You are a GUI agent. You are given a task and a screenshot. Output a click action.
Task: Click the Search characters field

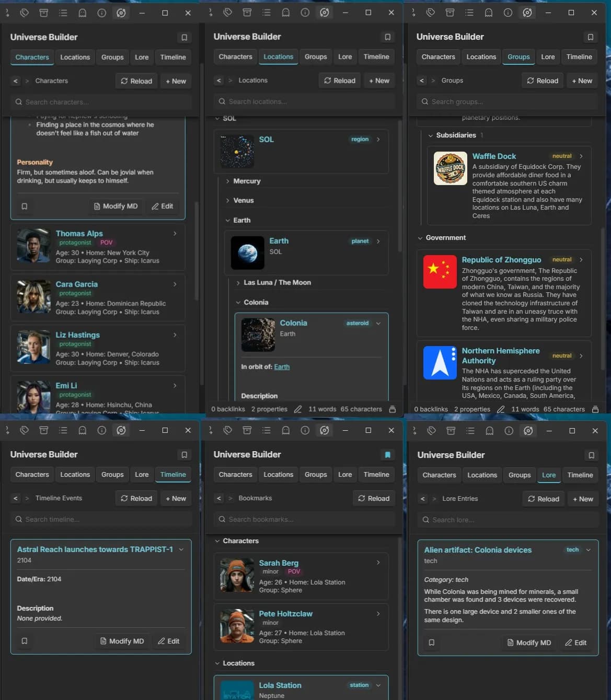(x=101, y=102)
